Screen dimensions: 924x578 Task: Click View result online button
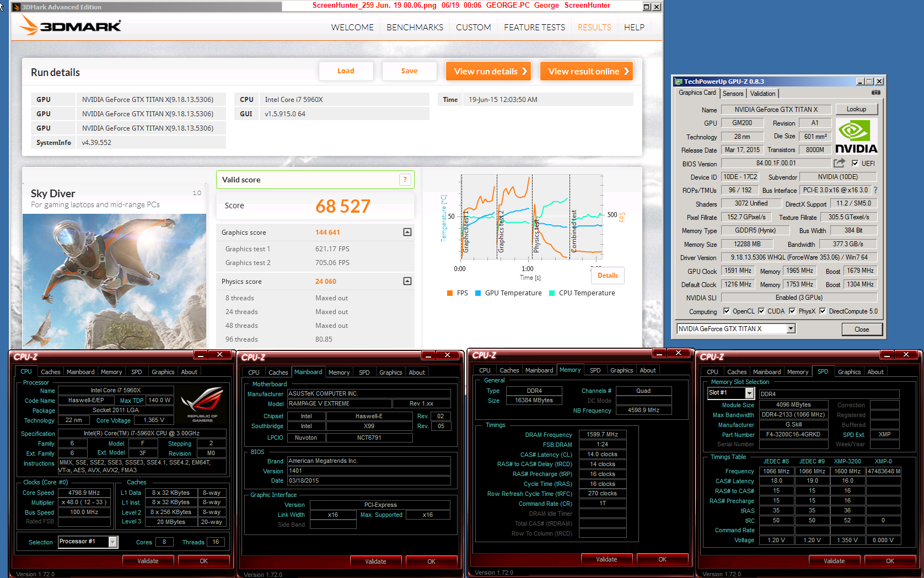[x=587, y=71]
